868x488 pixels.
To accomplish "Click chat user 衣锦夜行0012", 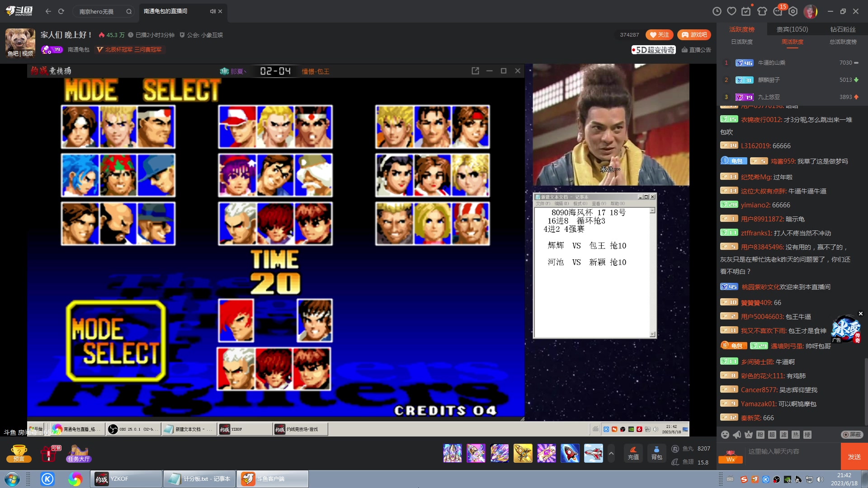I will 761,120.
